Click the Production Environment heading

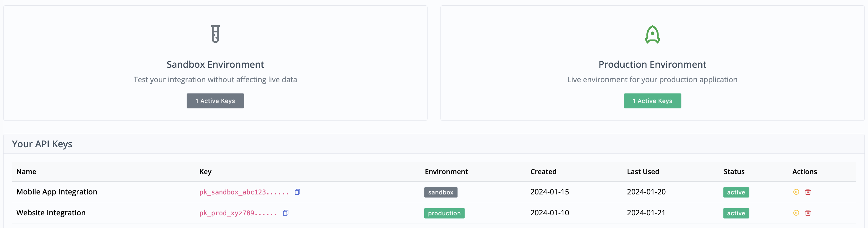pos(652,64)
